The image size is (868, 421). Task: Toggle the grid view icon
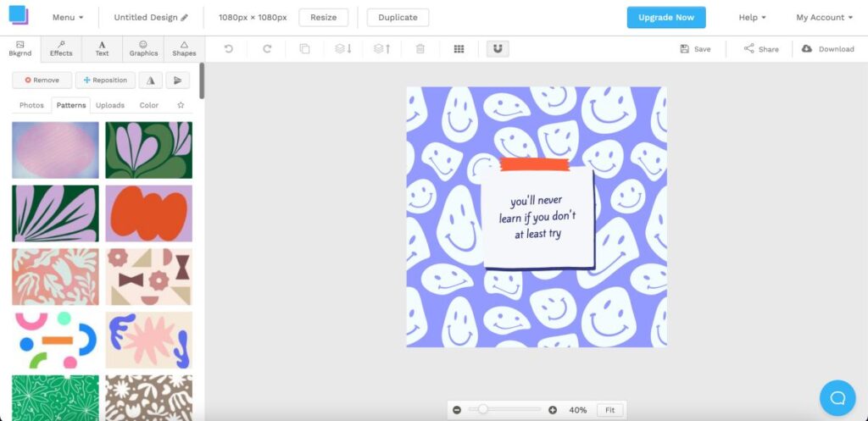(459, 48)
